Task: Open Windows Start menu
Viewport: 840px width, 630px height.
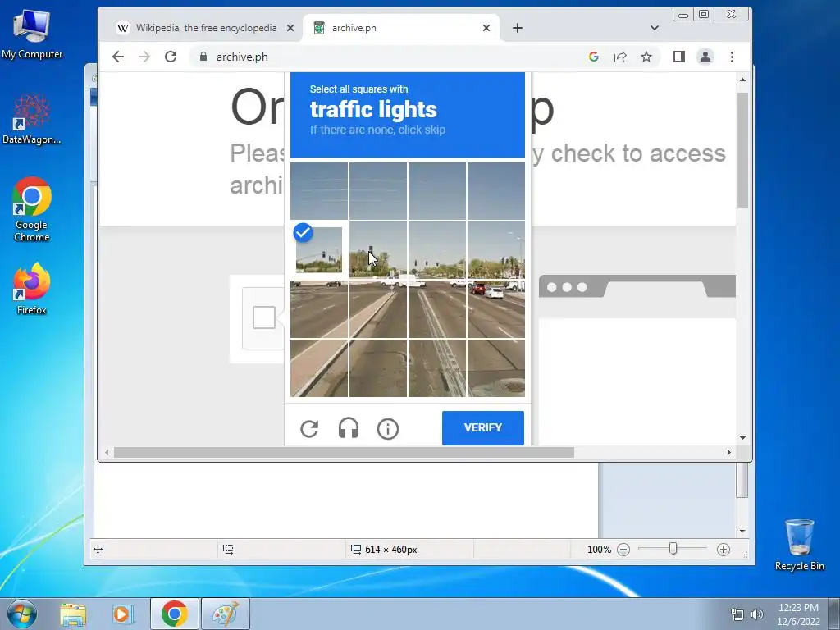Action: pos(22,614)
